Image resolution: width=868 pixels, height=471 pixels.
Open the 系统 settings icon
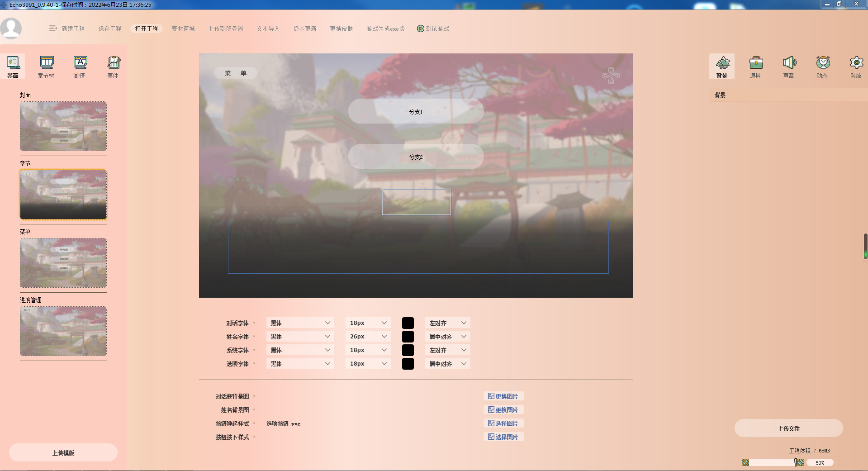855,66
